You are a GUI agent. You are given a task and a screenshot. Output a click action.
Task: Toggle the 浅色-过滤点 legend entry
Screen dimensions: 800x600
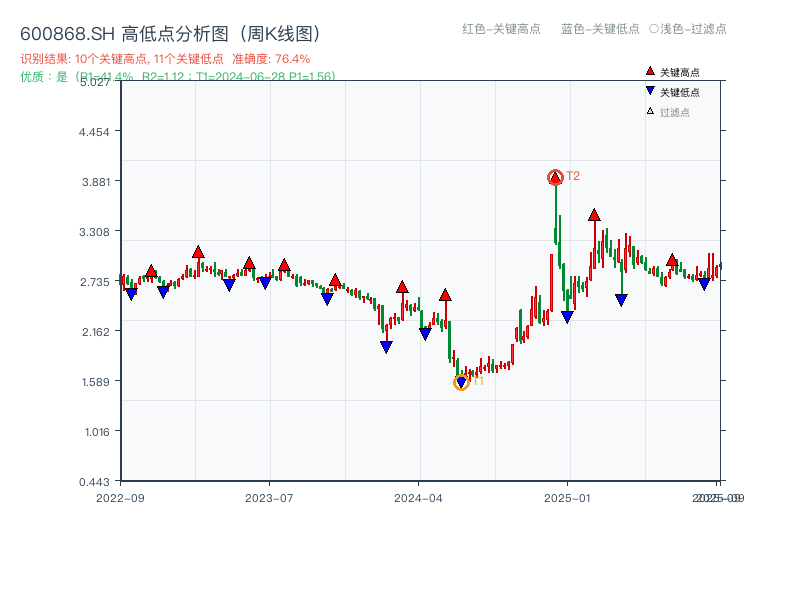point(690,30)
